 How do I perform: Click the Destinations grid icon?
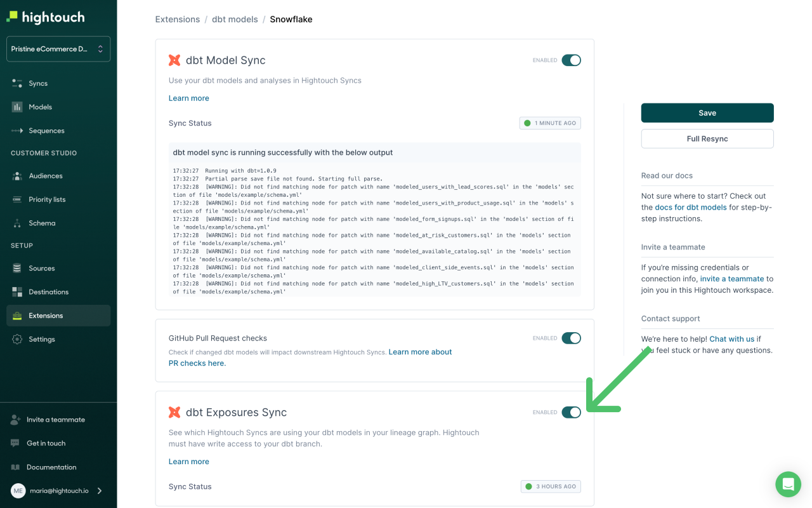(x=17, y=292)
